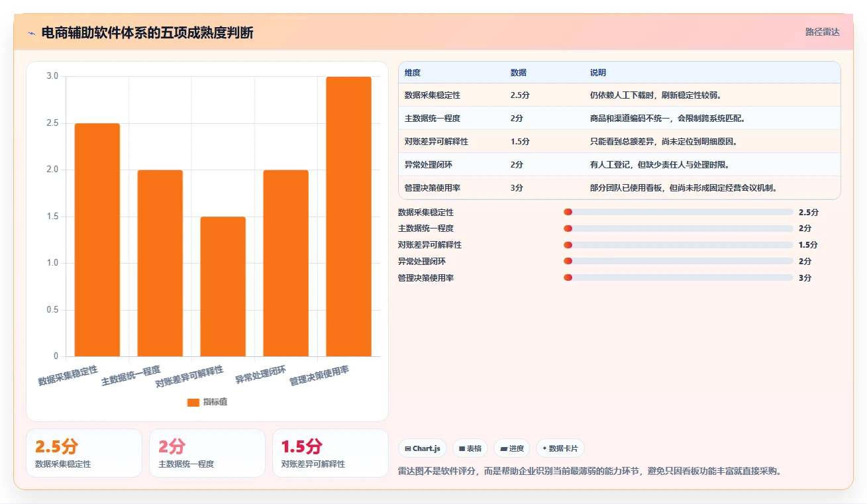Click the footnote starting 雷达图不是软件评分
This screenshot has width=867, height=504.
(590, 472)
